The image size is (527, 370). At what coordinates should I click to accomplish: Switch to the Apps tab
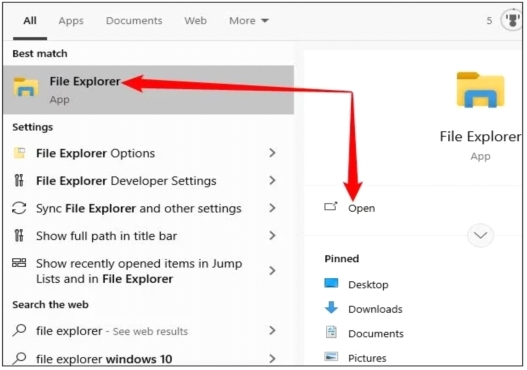[x=71, y=21]
